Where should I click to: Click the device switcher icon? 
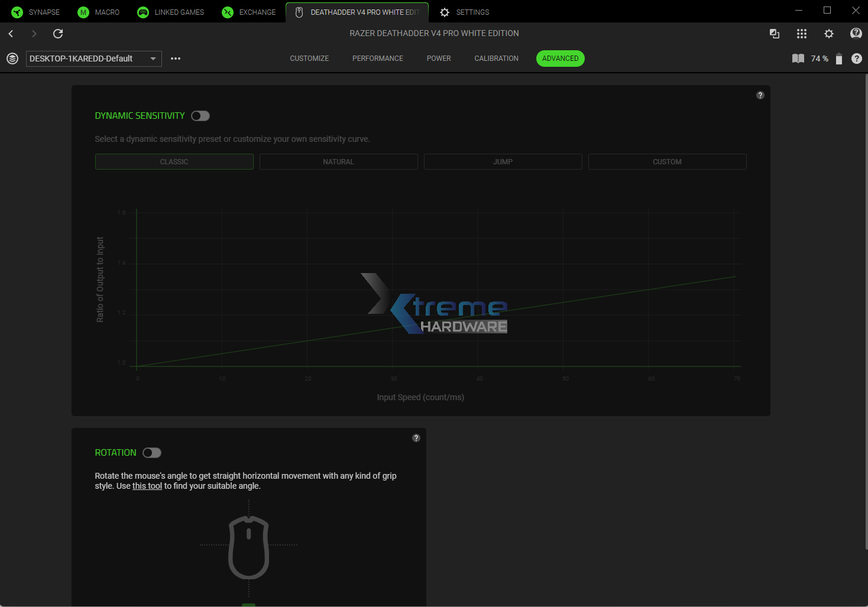pyautogui.click(x=775, y=34)
